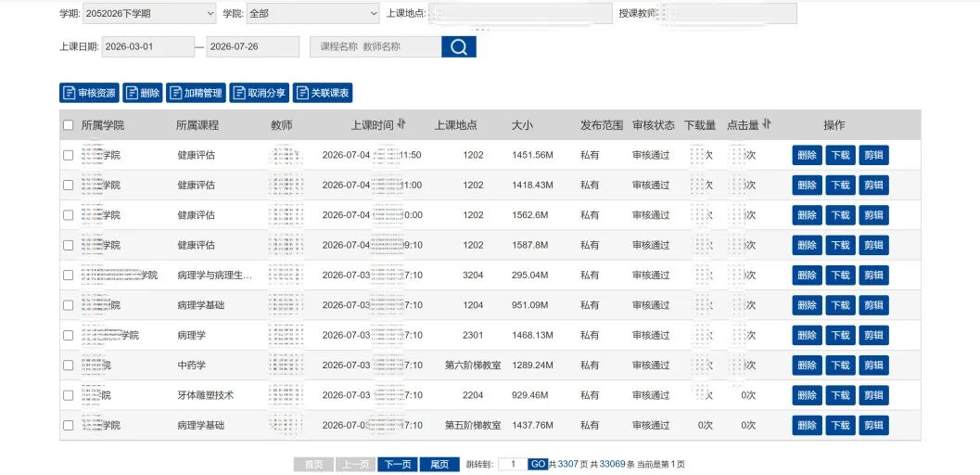This screenshot has height=475, width=980.
Task: Delete the 1468.13M 病理学 row
Action: pos(807,335)
